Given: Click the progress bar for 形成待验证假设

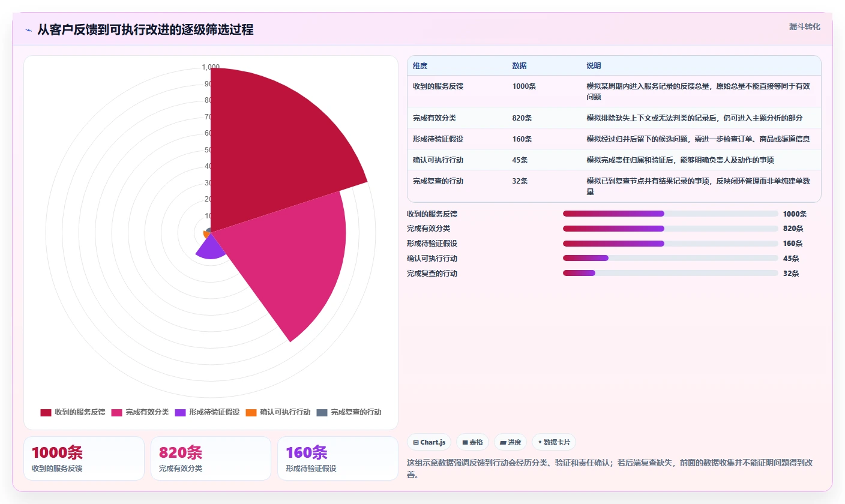Looking at the screenshot, I should pos(670,244).
